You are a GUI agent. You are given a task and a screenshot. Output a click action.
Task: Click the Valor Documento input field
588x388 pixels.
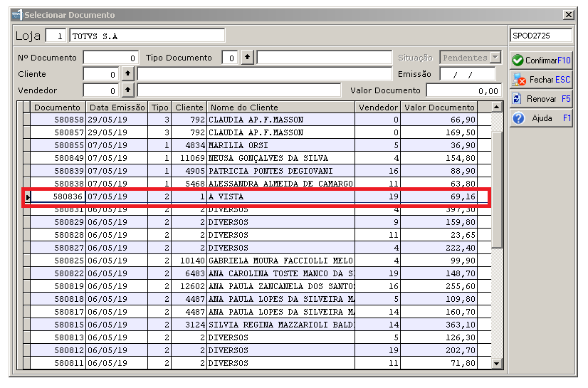point(464,90)
